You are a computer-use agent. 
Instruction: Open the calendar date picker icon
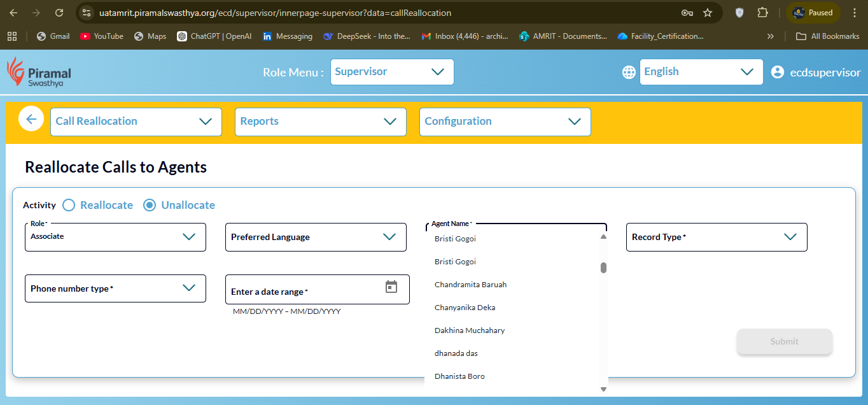(391, 287)
